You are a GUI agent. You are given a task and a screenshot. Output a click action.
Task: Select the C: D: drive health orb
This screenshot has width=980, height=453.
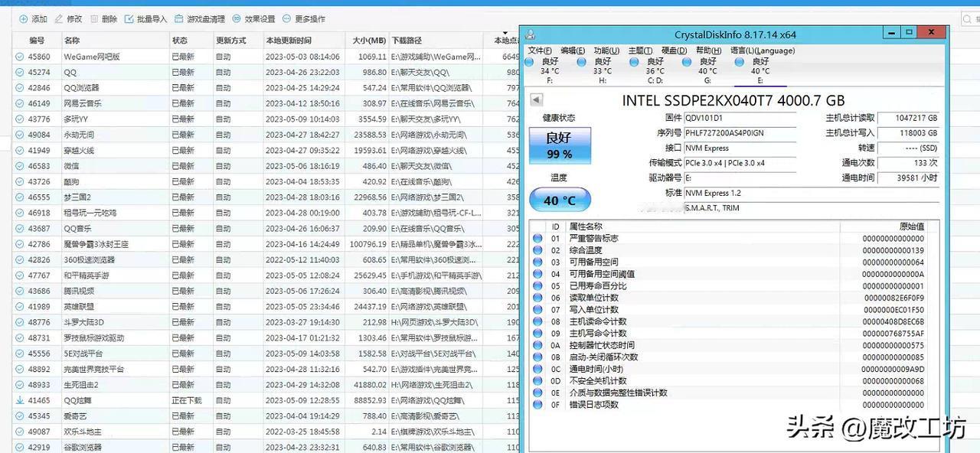click(x=635, y=62)
